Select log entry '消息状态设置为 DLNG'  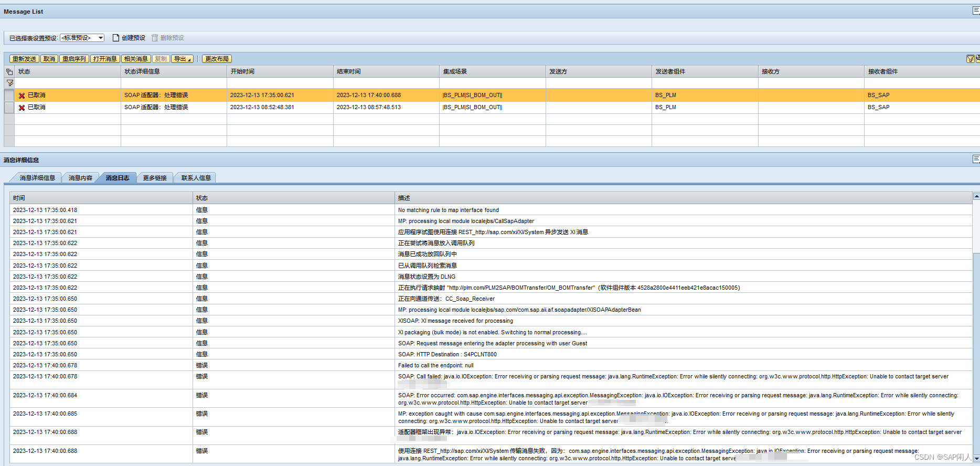coord(427,277)
